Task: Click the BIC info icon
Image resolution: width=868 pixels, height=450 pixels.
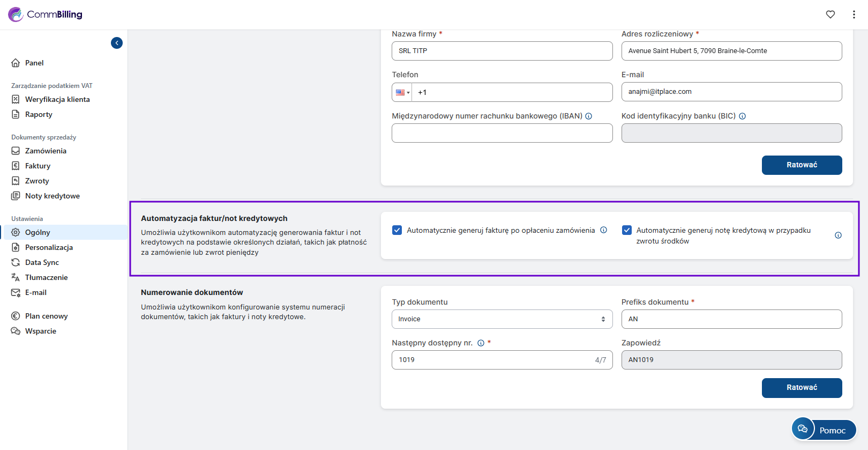Action: coord(742,116)
